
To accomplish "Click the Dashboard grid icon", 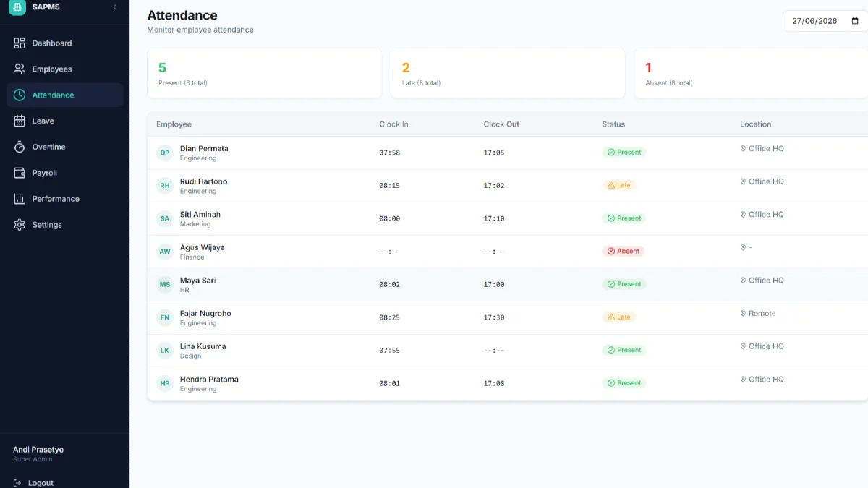I will pyautogui.click(x=20, y=43).
